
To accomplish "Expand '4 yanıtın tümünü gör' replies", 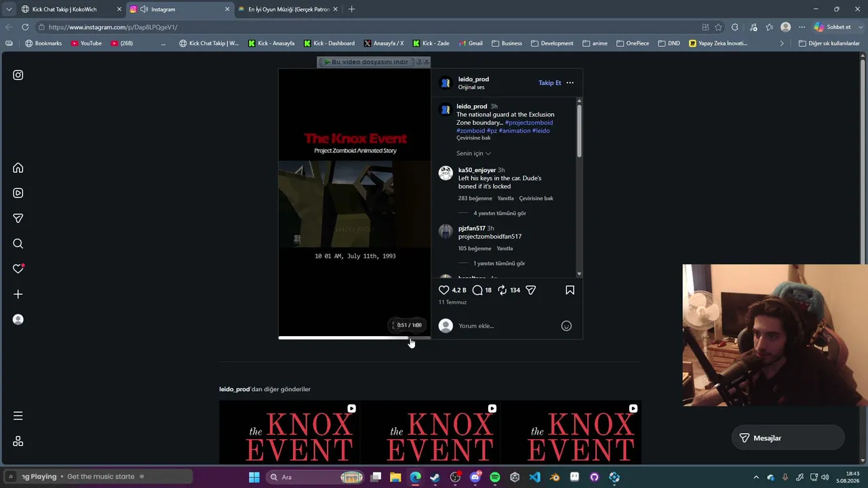I will tap(500, 213).
